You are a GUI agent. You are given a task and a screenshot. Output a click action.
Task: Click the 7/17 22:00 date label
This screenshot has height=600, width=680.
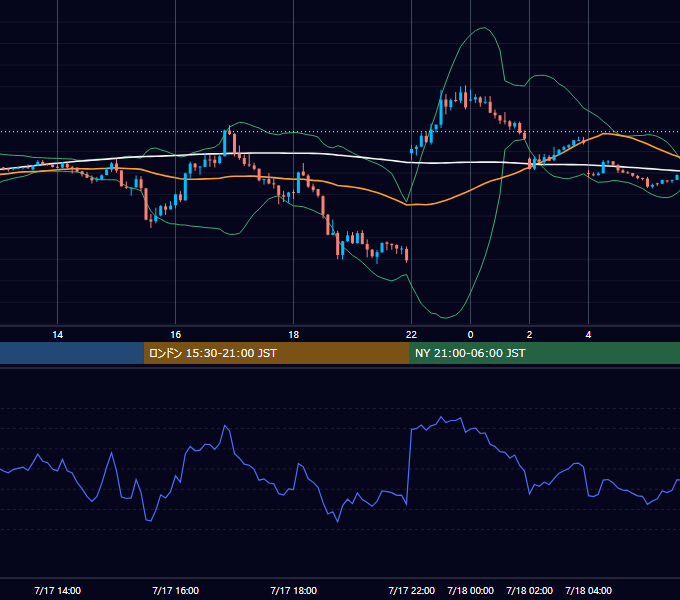click(411, 590)
